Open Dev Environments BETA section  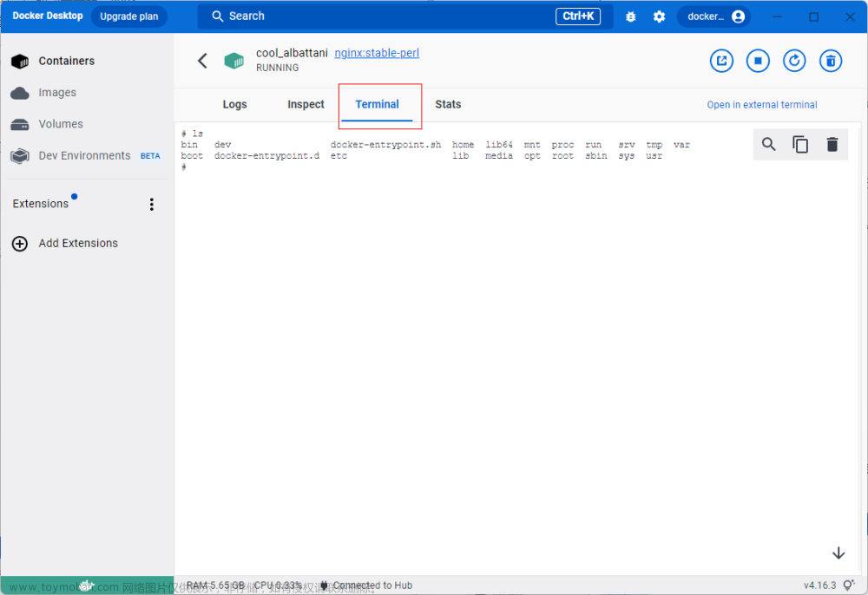pyautogui.click(x=86, y=156)
